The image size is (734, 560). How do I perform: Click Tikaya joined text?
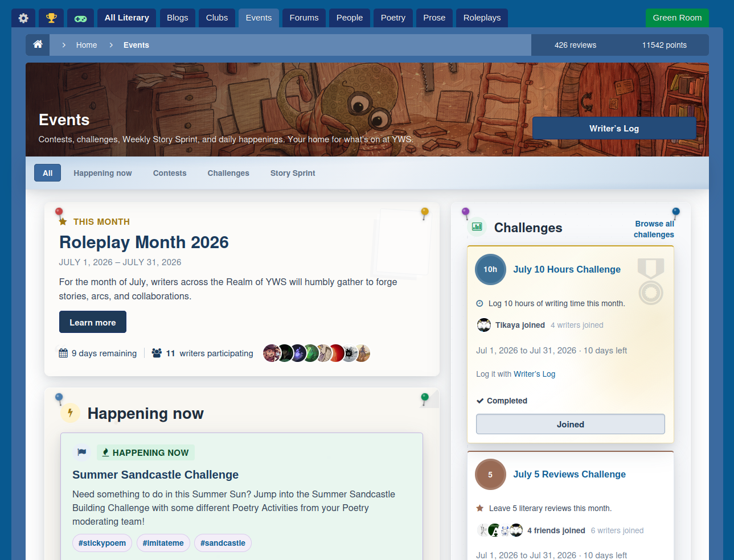520,325
